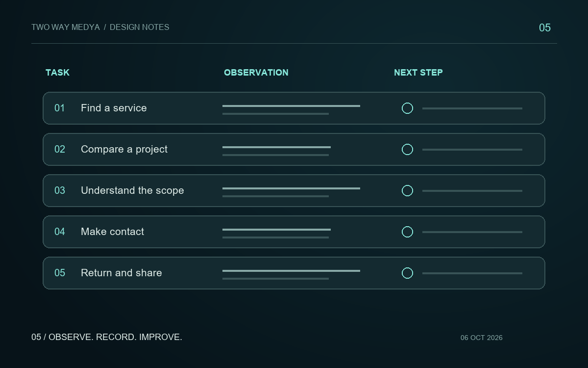Screen dimensions: 588x368
Task: Click the 06 OCT 2026 date
Action: tap(482, 338)
